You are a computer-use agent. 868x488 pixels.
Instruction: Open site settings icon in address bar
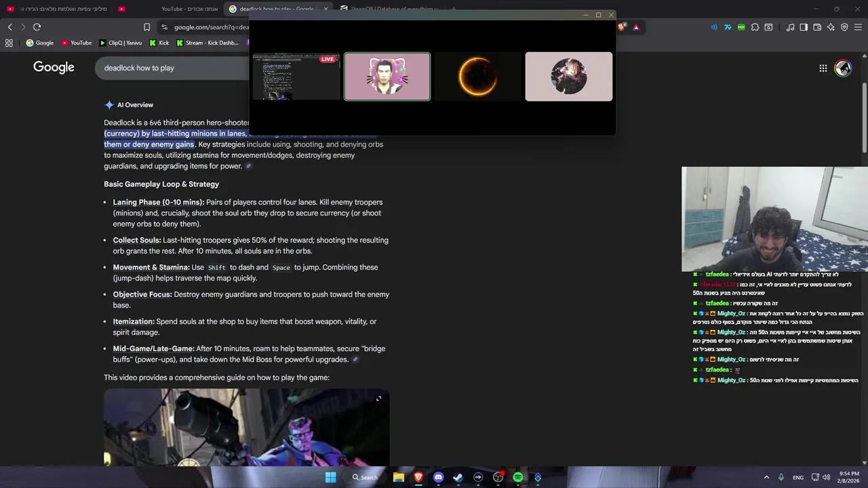[x=164, y=27]
